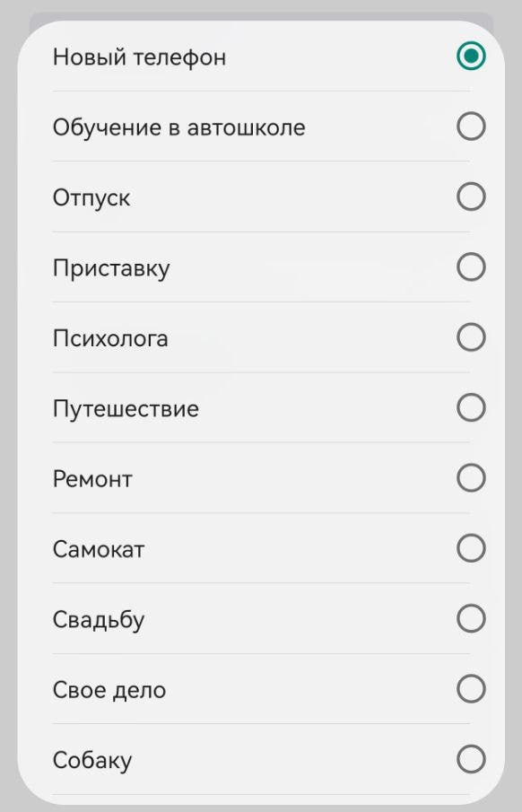
Task: Select the Психолога radio button
Action: 470,338
